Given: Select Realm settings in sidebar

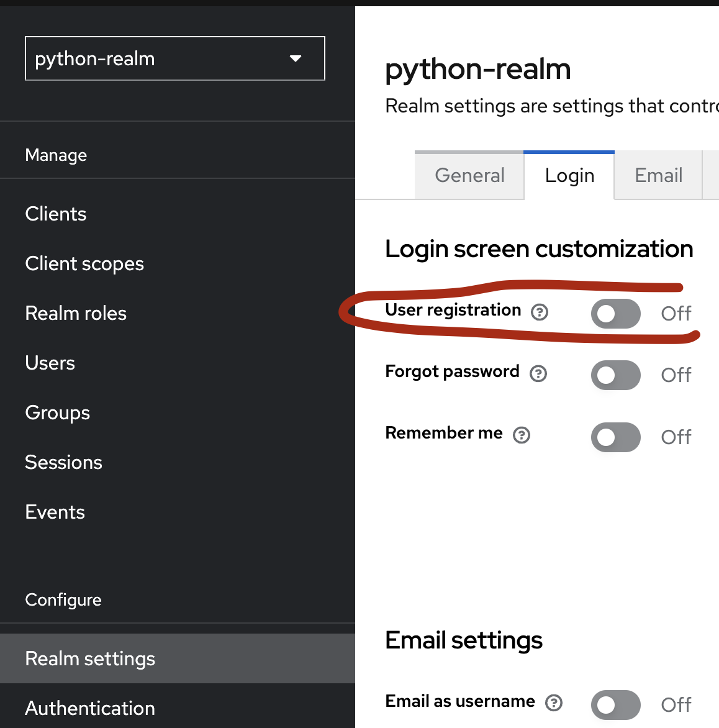Looking at the screenshot, I should click(x=178, y=658).
